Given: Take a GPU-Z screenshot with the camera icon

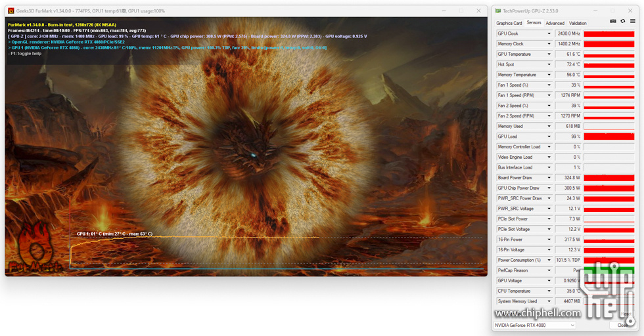Looking at the screenshot, I should 612,22.
